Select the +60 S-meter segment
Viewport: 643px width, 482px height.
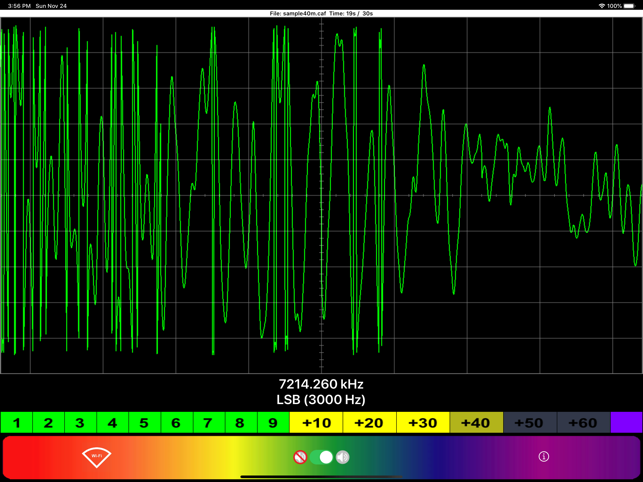click(x=584, y=423)
